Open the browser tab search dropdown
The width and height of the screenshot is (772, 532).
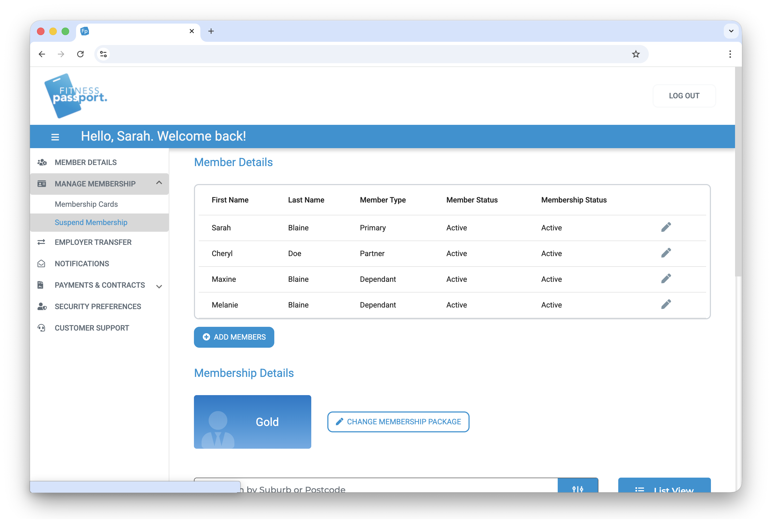[731, 31]
